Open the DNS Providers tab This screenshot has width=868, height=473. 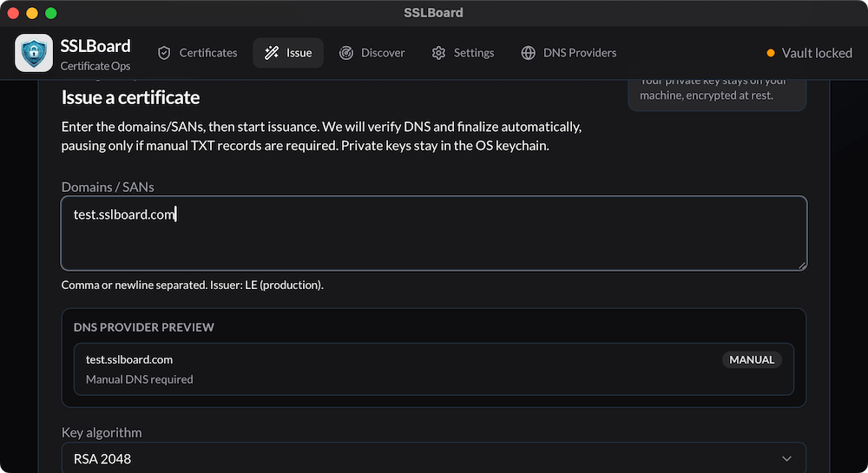[569, 53]
